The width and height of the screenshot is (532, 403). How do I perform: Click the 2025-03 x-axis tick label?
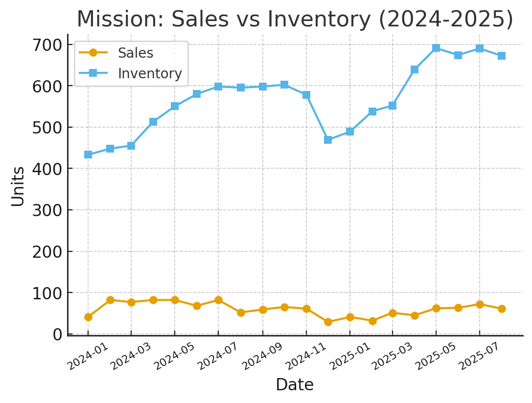[x=391, y=357]
